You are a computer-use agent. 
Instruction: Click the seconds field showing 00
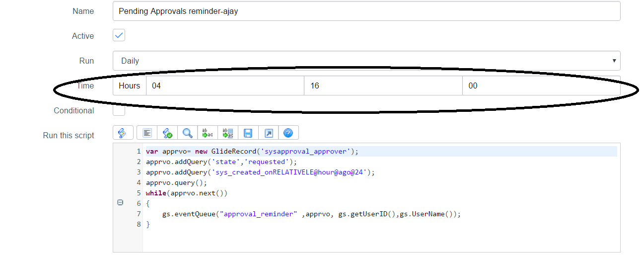[541, 86]
